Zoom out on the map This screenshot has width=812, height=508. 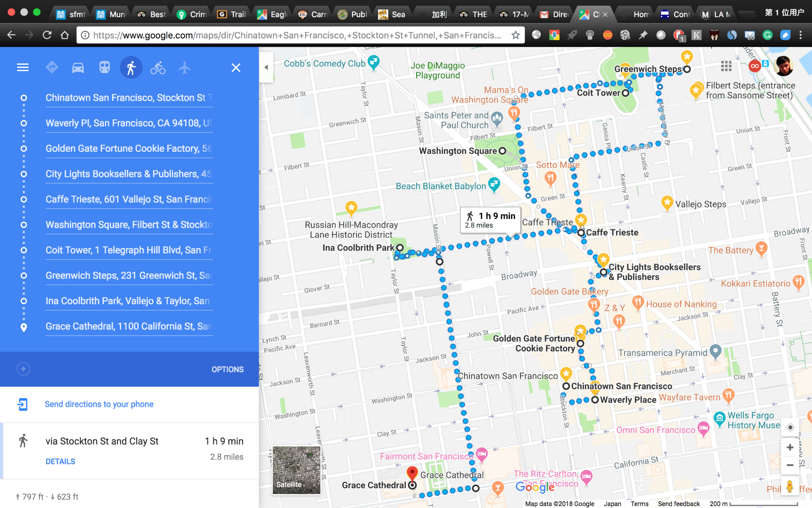click(790, 465)
